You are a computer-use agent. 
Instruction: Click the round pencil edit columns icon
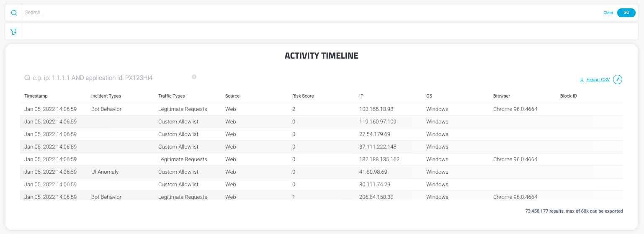coord(618,80)
